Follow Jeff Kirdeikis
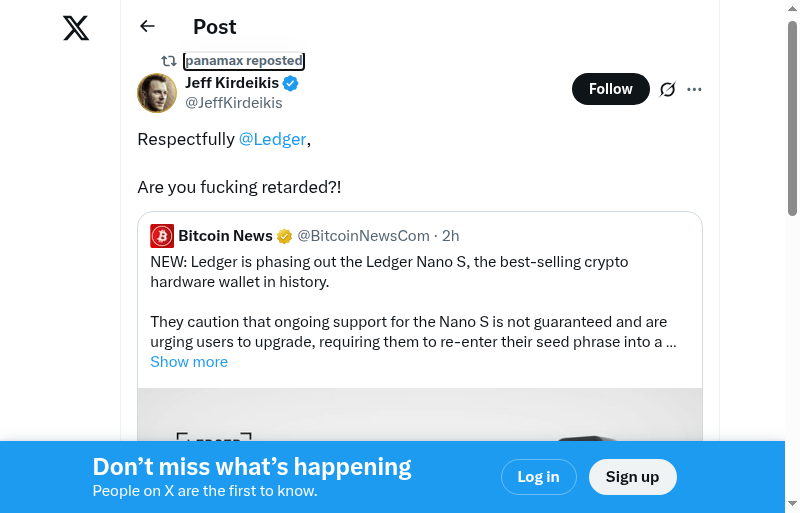Screen dimensions: 800x513 pyautogui.click(x=610, y=89)
